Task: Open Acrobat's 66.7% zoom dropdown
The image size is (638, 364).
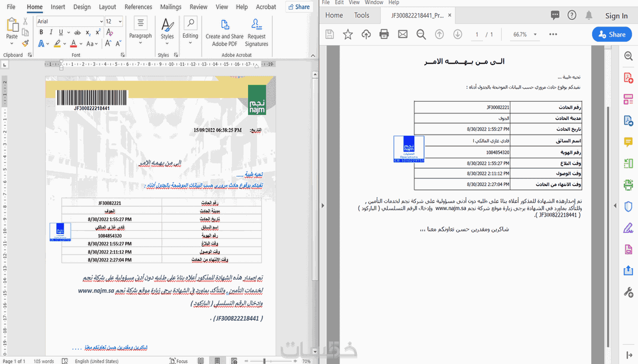Action: pyautogui.click(x=535, y=35)
